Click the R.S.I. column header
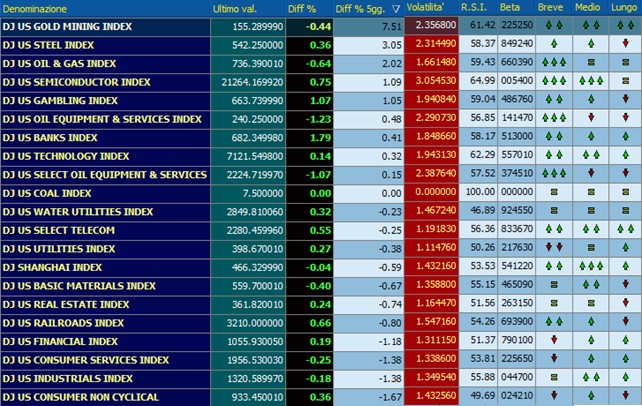Screen dimensions: 642x406 (473, 7)
